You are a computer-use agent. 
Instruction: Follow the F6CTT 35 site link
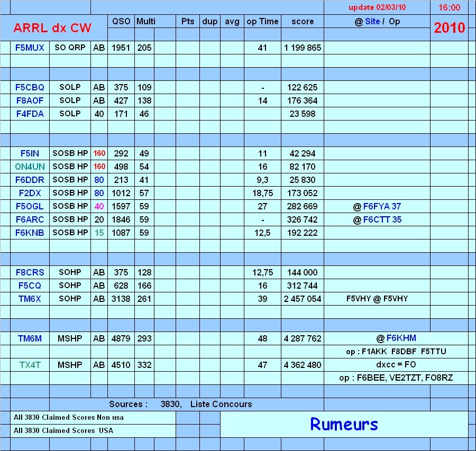point(382,219)
